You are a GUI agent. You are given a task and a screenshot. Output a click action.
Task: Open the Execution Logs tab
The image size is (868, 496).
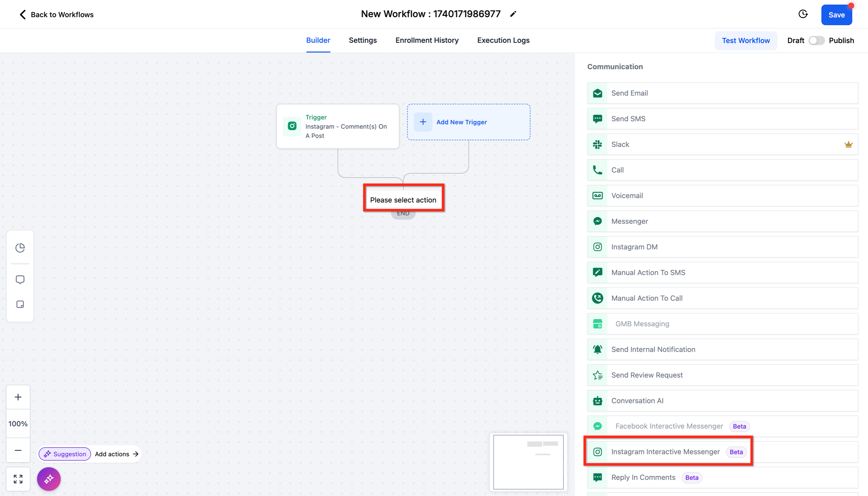[x=503, y=40]
